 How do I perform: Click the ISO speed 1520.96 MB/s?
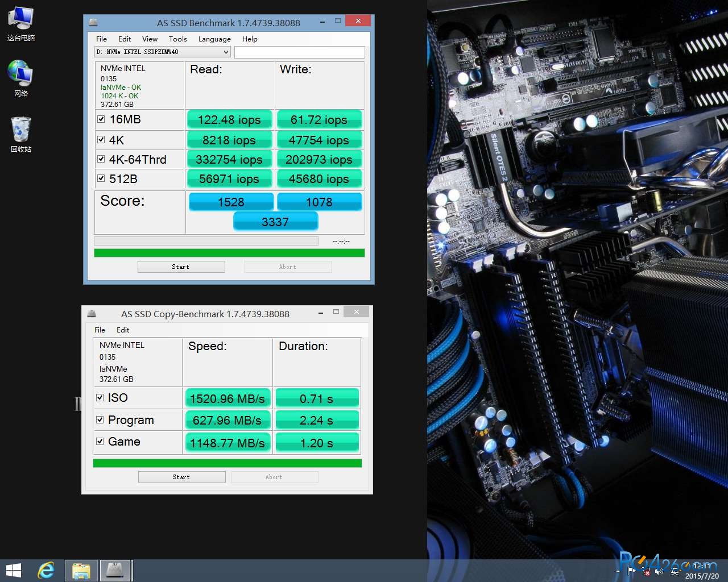[227, 398]
